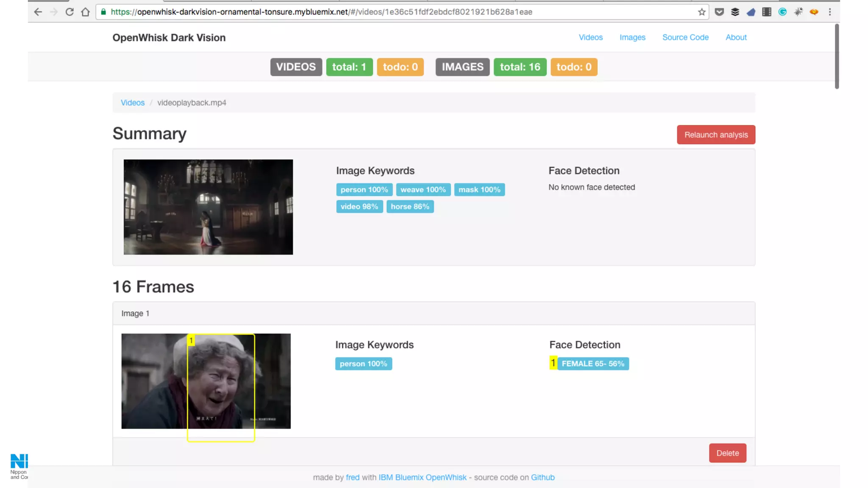This screenshot has height=488, width=868.
Task: Click the Pocket extension icon
Action: pyautogui.click(x=719, y=12)
